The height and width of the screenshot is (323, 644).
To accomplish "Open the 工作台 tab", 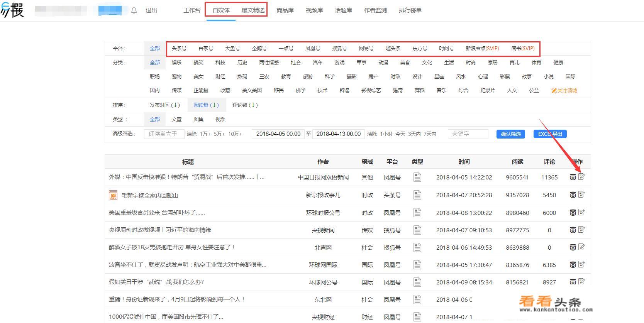I will coord(192,10).
